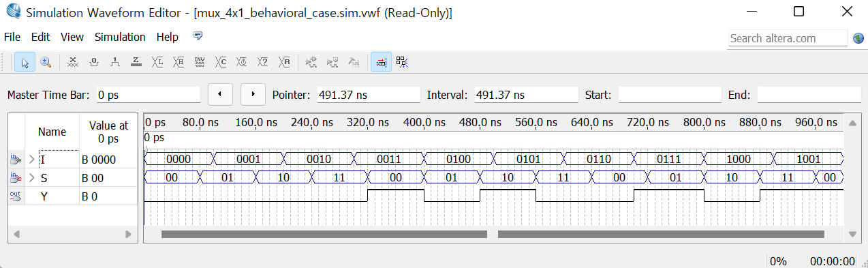Click the I waveform segment 0101
This screenshot has height=268, width=868.
click(x=529, y=159)
